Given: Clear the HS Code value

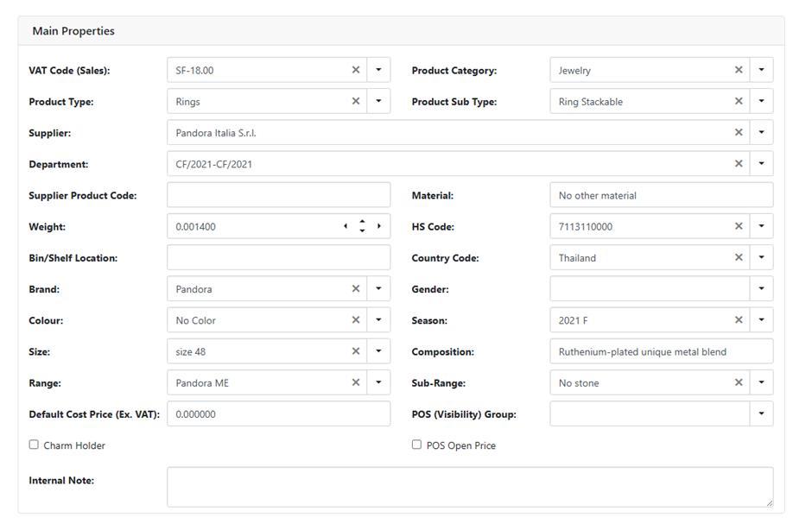Looking at the screenshot, I should pos(739,226).
